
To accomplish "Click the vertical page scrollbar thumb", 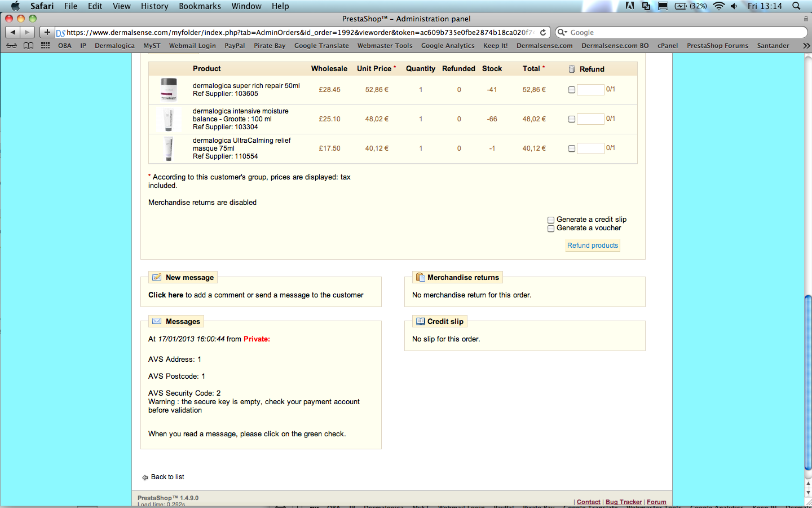I will click(808, 382).
